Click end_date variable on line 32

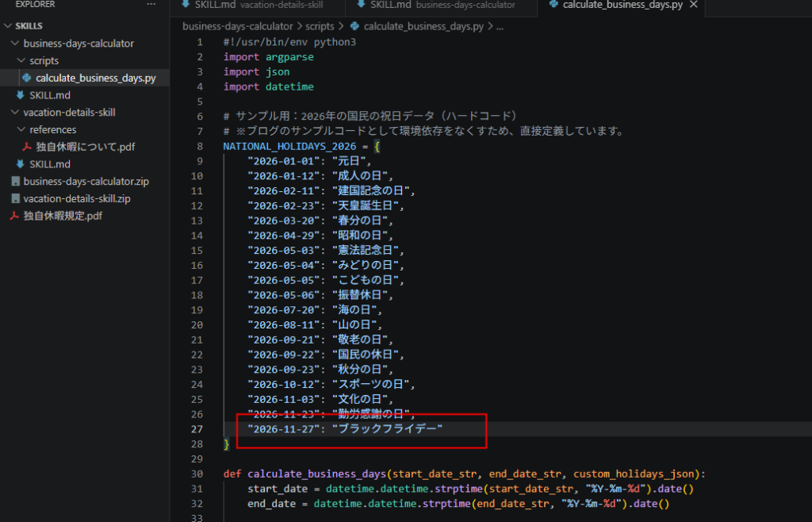[x=271, y=504]
